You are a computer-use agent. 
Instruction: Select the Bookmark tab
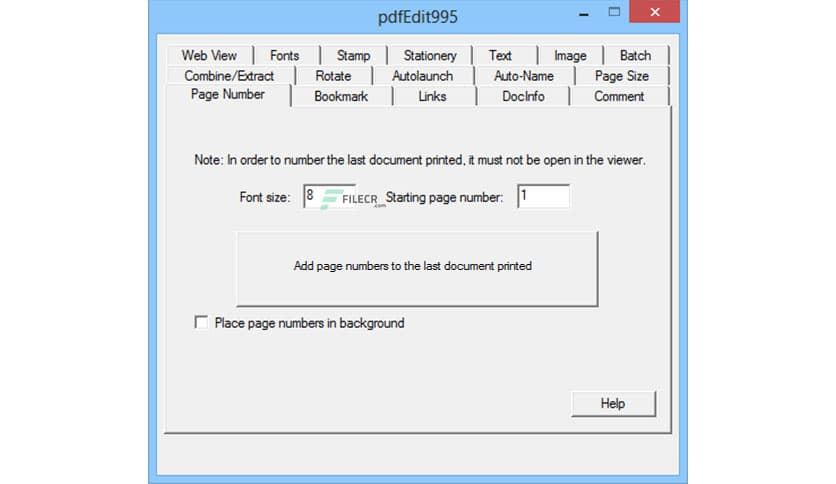341,96
